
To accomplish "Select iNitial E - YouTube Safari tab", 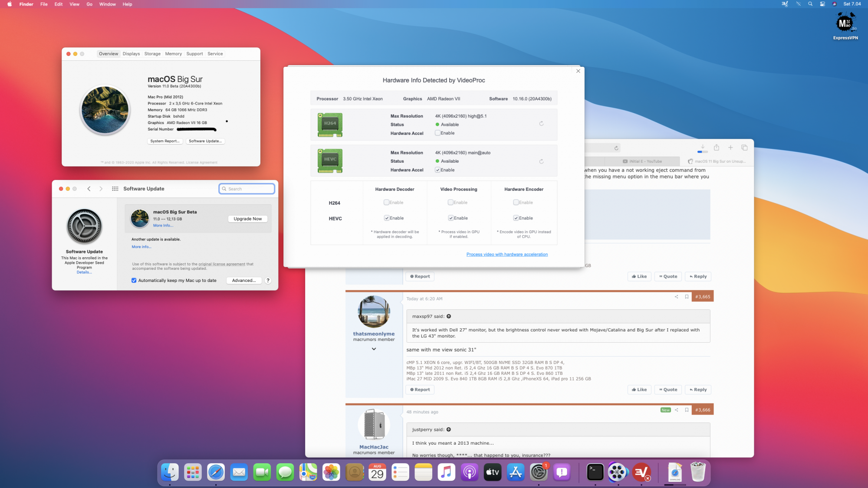I will 642,161.
